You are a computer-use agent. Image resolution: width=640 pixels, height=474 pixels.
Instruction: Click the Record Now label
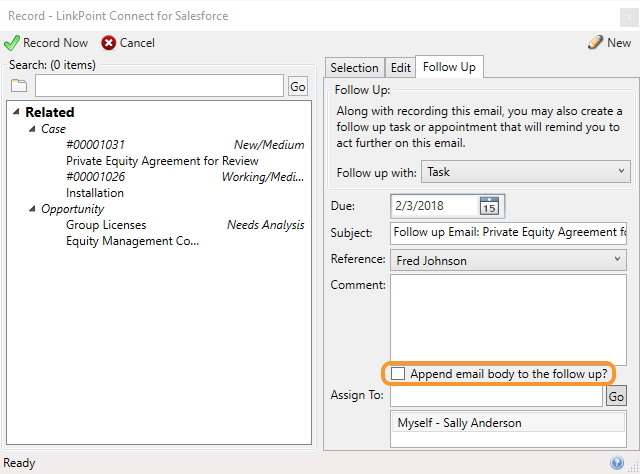coord(56,43)
